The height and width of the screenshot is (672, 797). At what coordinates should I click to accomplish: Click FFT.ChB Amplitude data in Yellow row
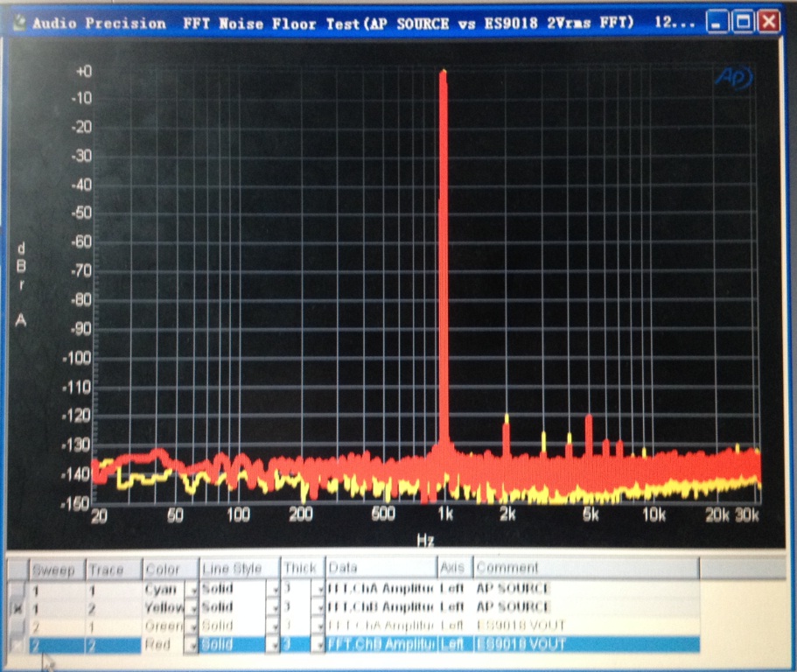(381, 607)
